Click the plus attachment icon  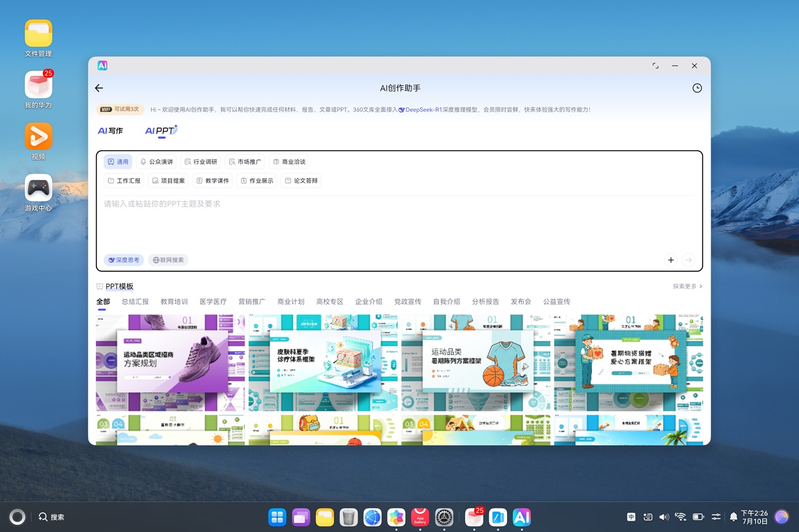coord(671,260)
